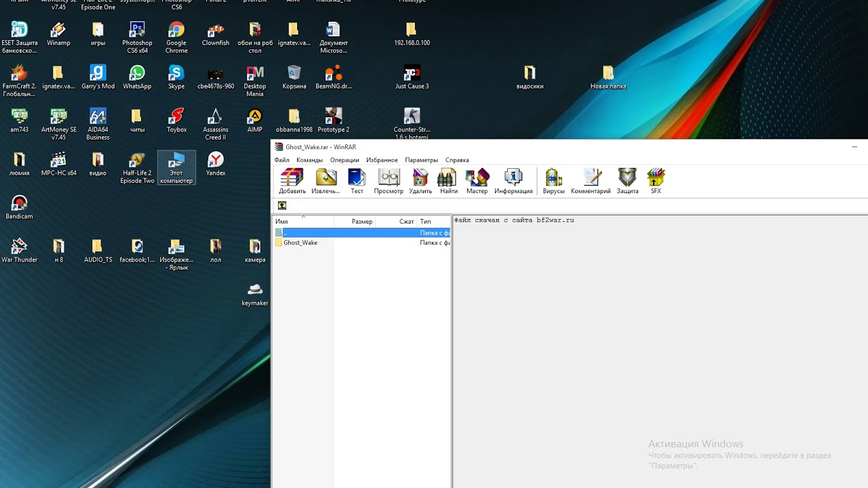The width and height of the screenshot is (868, 488).
Task: Select the Garry's Mod desktop icon
Action: 98,77
